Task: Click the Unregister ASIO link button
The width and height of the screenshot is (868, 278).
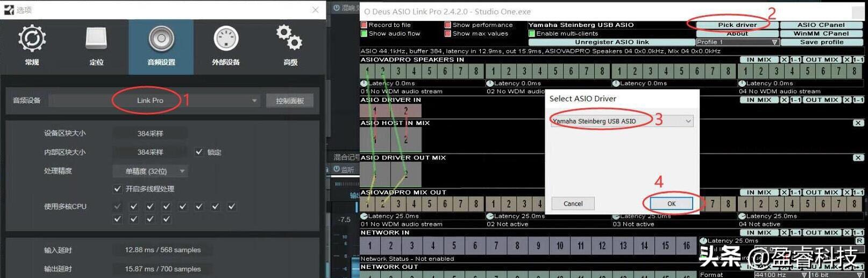Action: click(x=611, y=42)
